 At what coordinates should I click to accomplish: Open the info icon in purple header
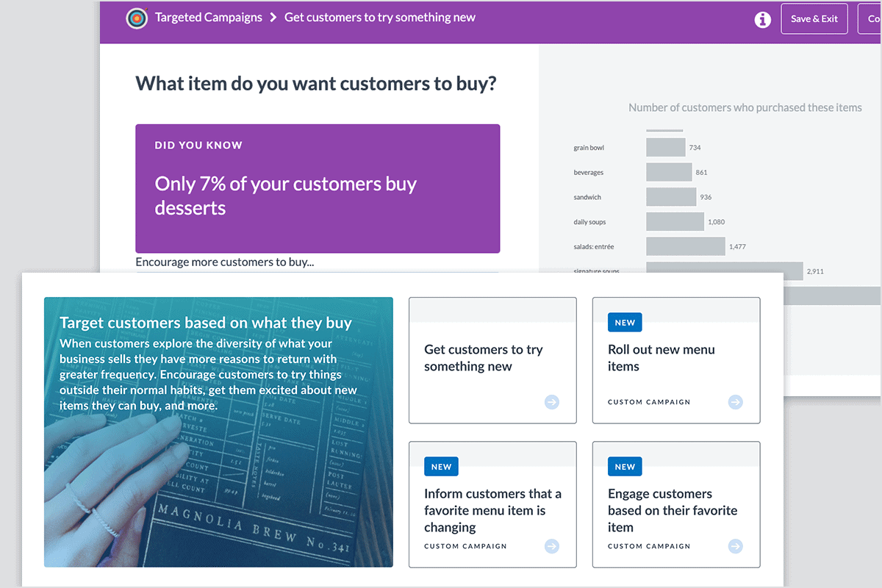point(763,20)
